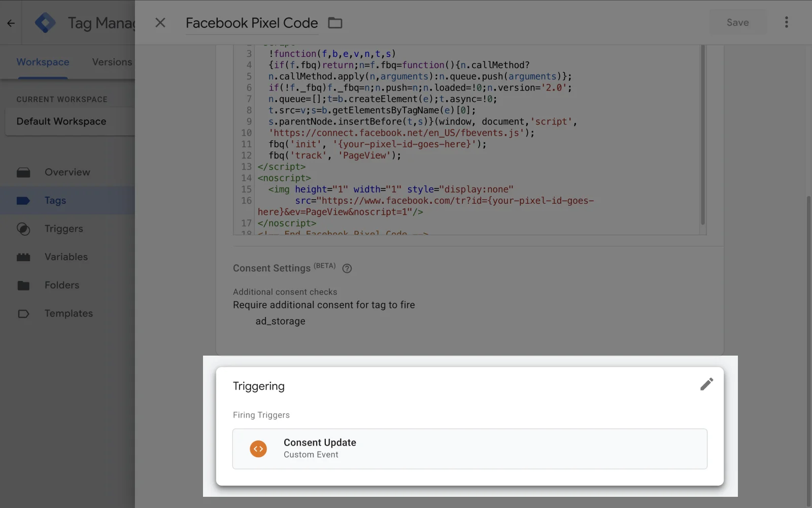Click the orange Consent Update trigger icon

pyautogui.click(x=258, y=449)
